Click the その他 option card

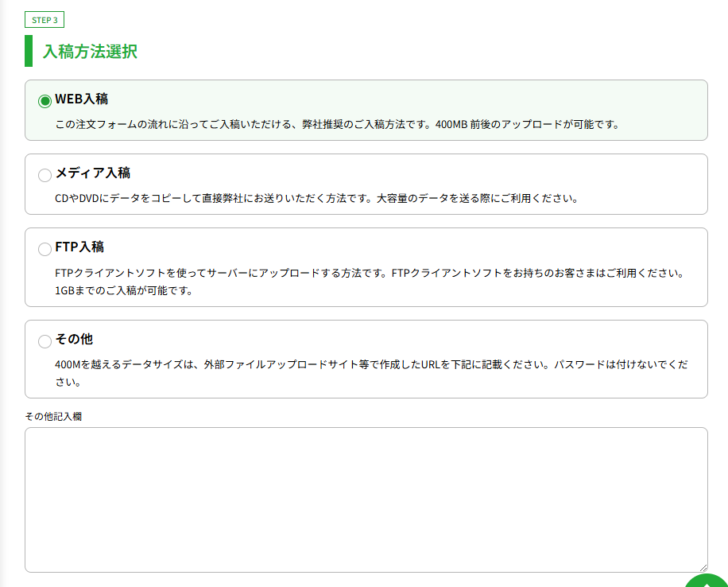[366, 358]
